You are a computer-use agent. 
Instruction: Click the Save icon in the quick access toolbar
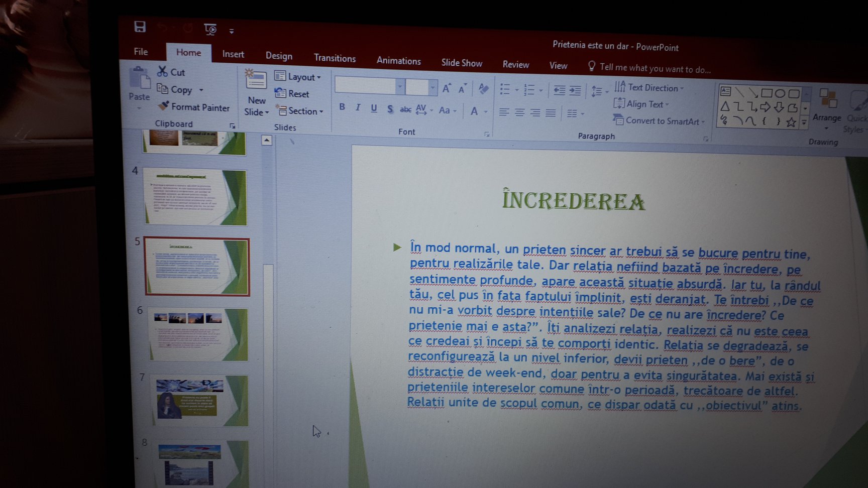(140, 27)
